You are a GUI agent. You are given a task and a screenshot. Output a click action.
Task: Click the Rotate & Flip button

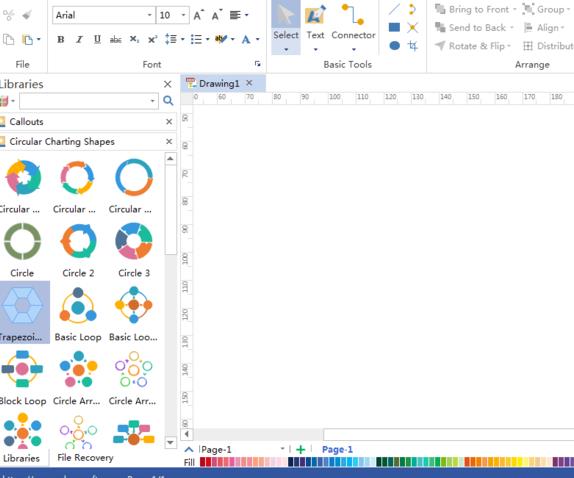[x=473, y=46]
